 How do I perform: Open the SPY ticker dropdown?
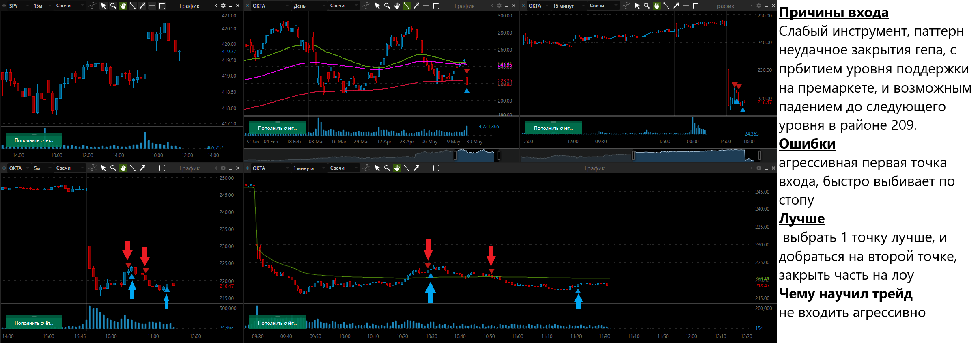point(19,6)
